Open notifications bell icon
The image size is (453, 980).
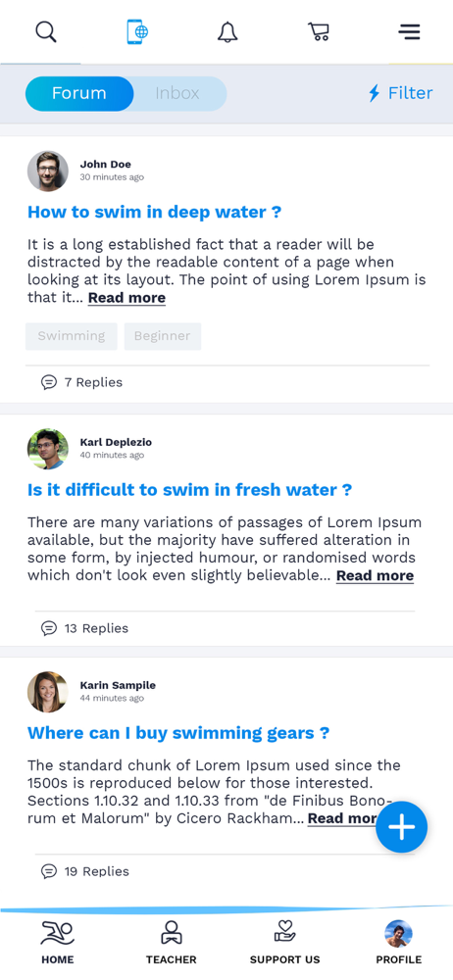(x=227, y=32)
